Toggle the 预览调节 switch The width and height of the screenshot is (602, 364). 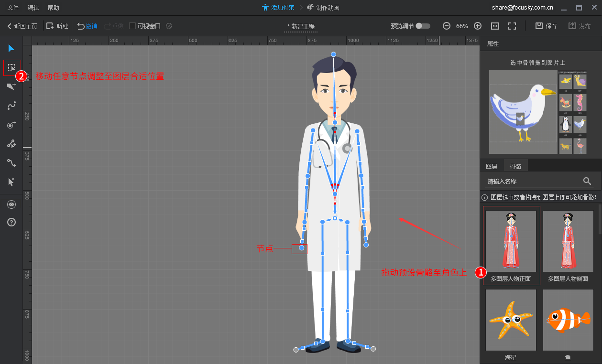pos(423,26)
